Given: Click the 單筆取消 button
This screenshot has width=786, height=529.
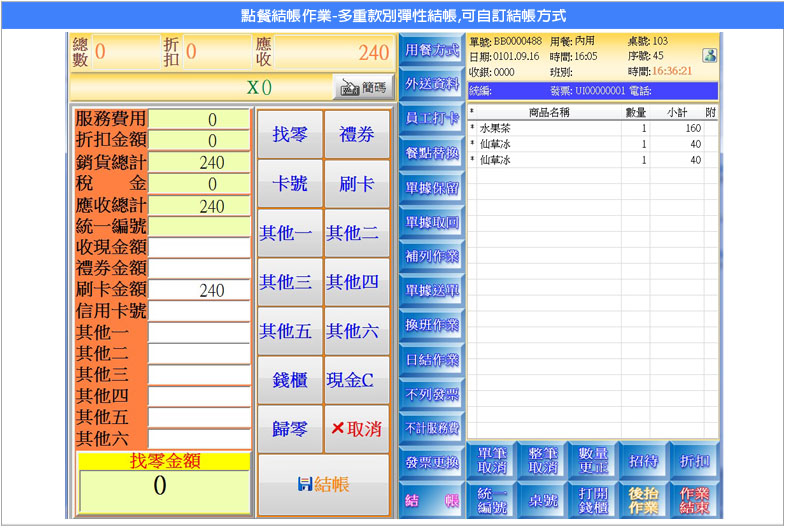Looking at the screenshot, I should pyautogui.click(x=491, y=461).
